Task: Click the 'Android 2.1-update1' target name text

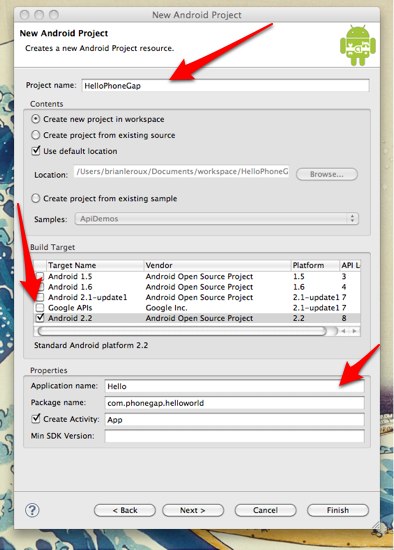Action: [87, 297]
